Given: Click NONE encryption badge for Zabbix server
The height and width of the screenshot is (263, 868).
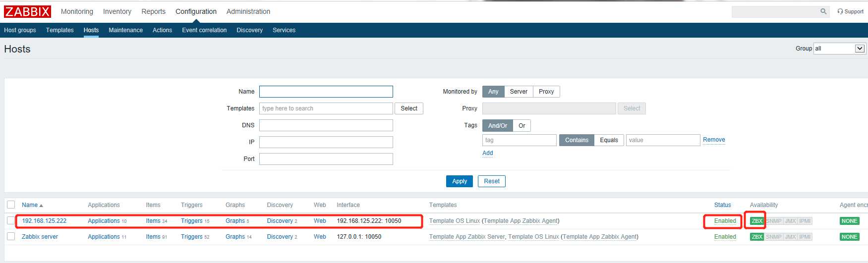Looking at the screenshot, I should (x=850, y=237).
